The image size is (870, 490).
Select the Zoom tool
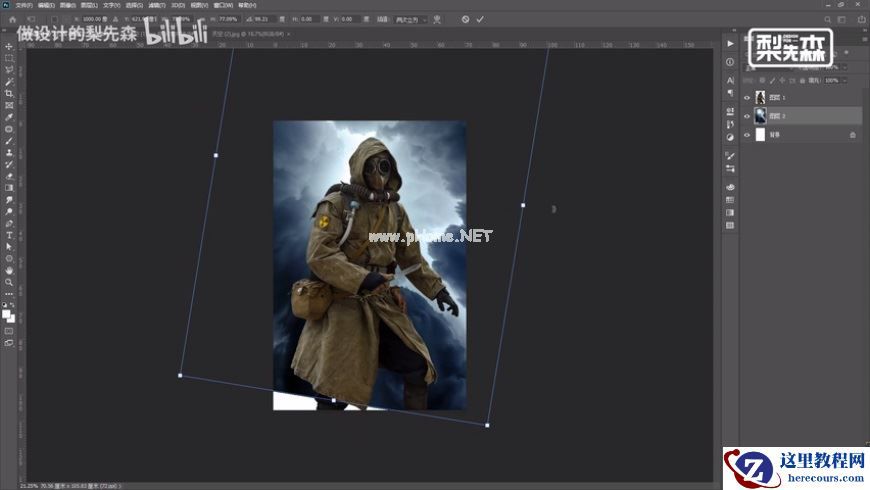[x=9, y=282]
